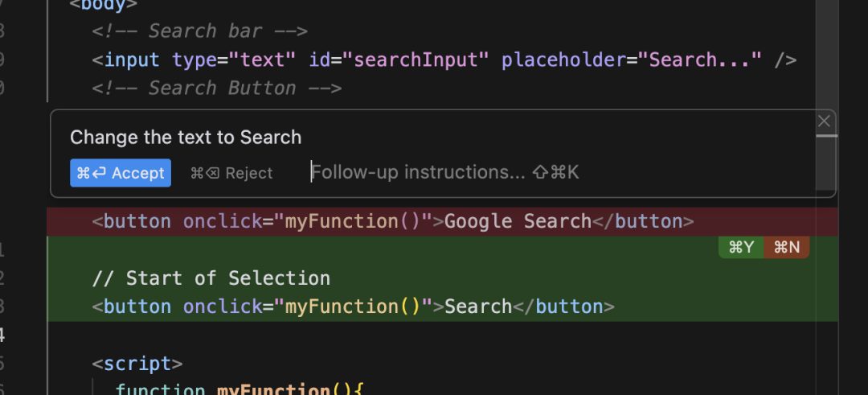Accept the proposed change with Accept button
The image size is (868, 395).
121,173
